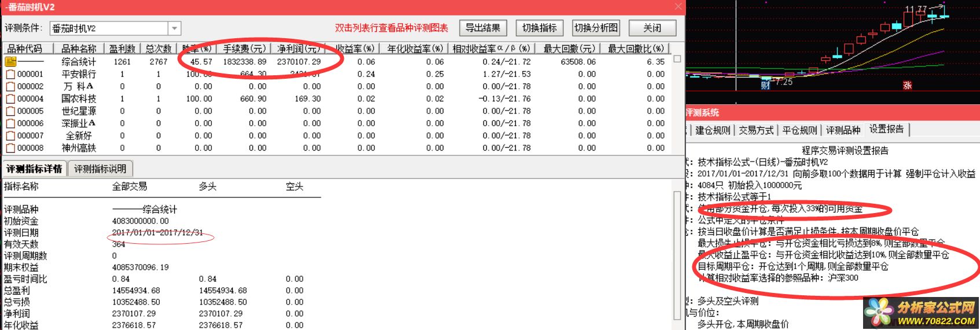Screen dimensions: 980x330
Task: Click the results table scrollbar box
Action: pos(677,58)
